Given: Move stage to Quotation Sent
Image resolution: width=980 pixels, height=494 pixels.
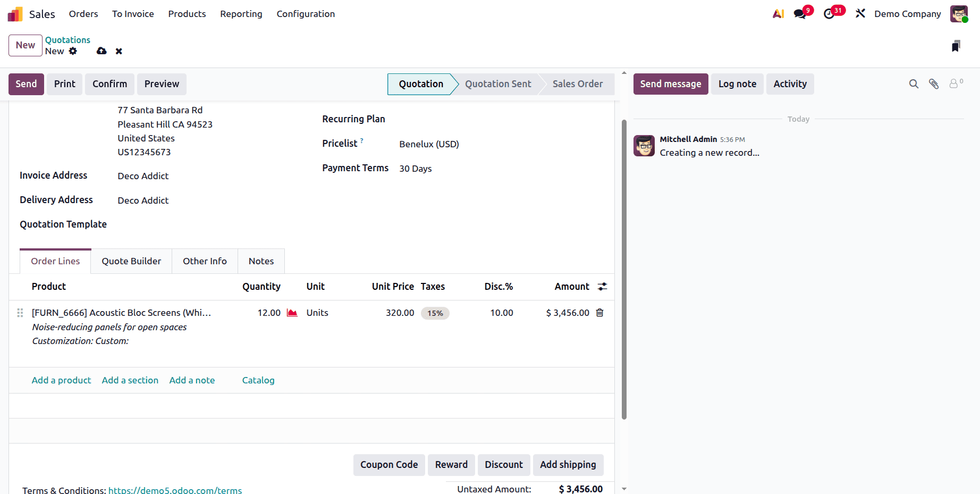Looking at the screenshot, I should pyautogui.click(x=497, y=84).
